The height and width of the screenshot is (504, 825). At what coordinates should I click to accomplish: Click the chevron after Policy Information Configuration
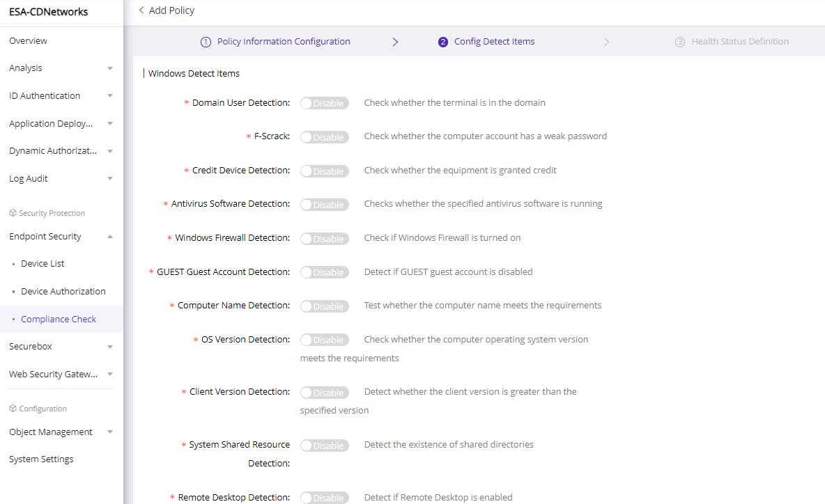(x=395, y=42)
